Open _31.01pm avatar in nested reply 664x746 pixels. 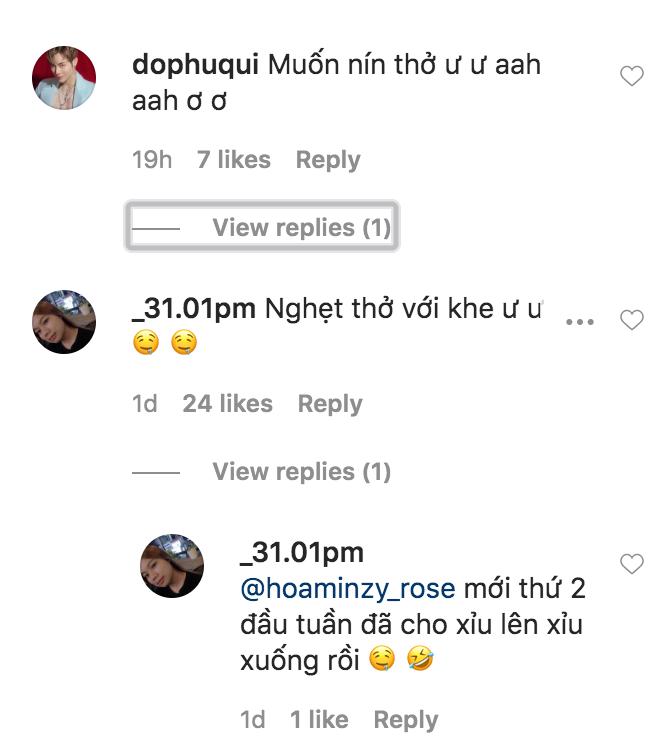pyautogui.click(x=172, y=566)
